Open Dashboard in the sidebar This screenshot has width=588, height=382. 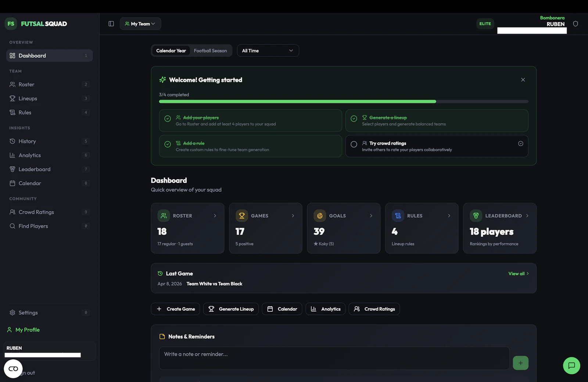[50, 56]
